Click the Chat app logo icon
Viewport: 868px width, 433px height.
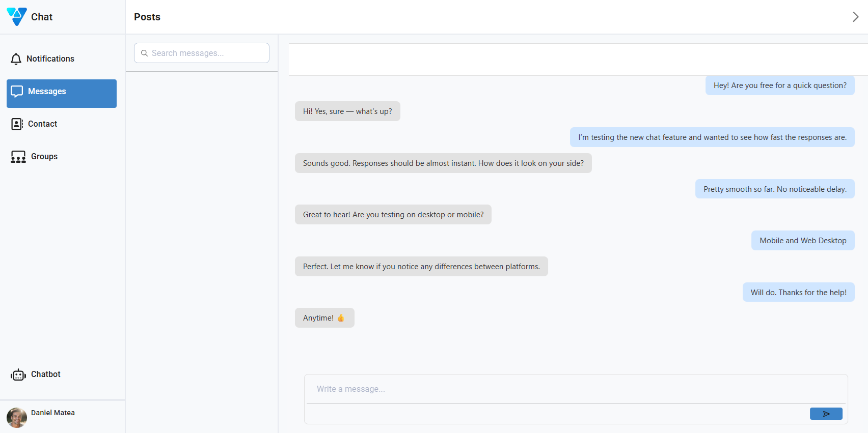point(16,16)
